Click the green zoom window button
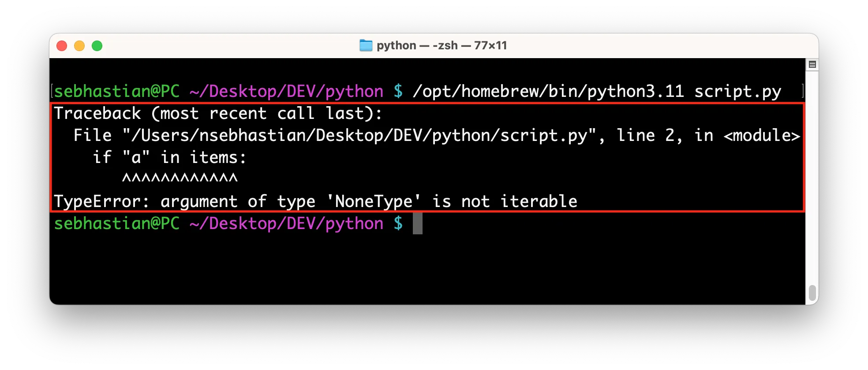Image resolution: width=868 pixels, height=370 pixels. click(x=97, y=46)
